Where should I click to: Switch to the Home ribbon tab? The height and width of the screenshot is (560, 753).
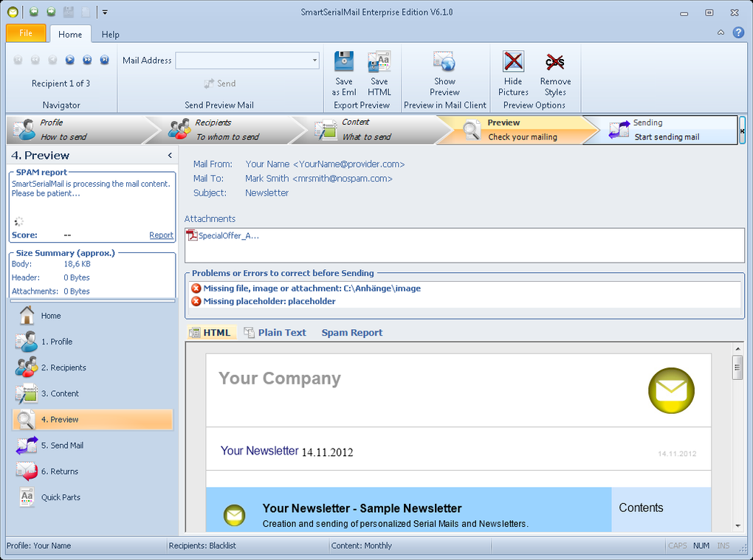pyautogui.click(x=70, y=35)
